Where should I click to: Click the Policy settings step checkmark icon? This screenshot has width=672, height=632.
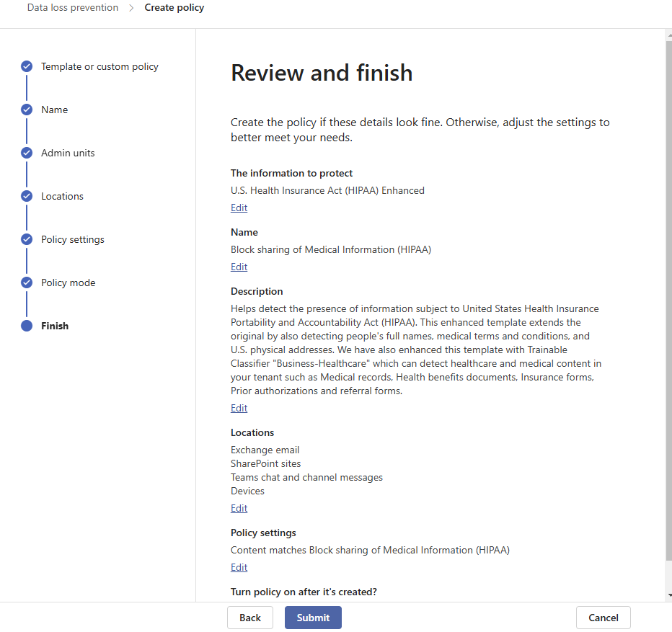coord(27,239)
